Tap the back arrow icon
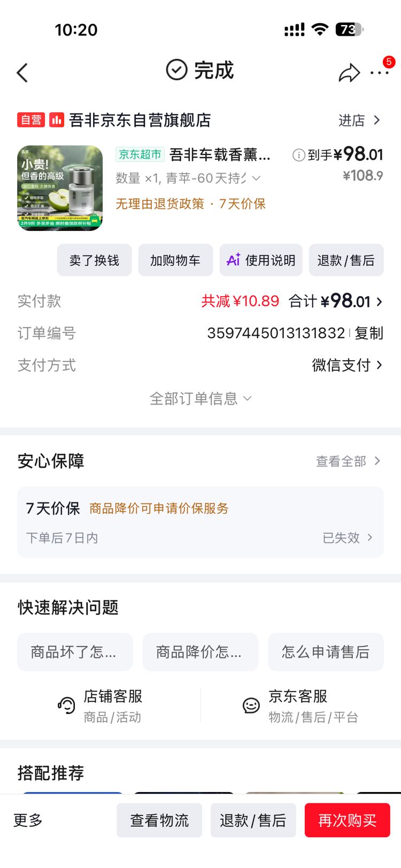Image resolution: width=401 pixels, height=868 pixels. pyautogui.click(x=22, y=73)
